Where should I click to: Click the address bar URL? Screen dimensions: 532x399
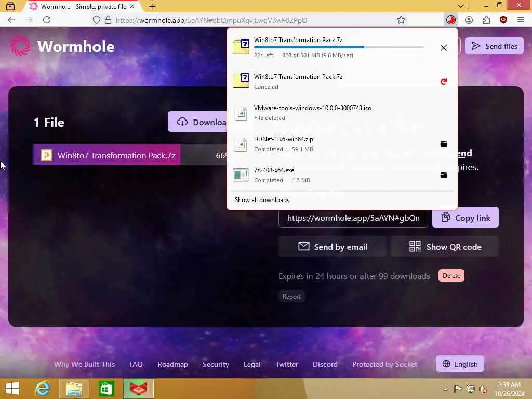(211, 20)
